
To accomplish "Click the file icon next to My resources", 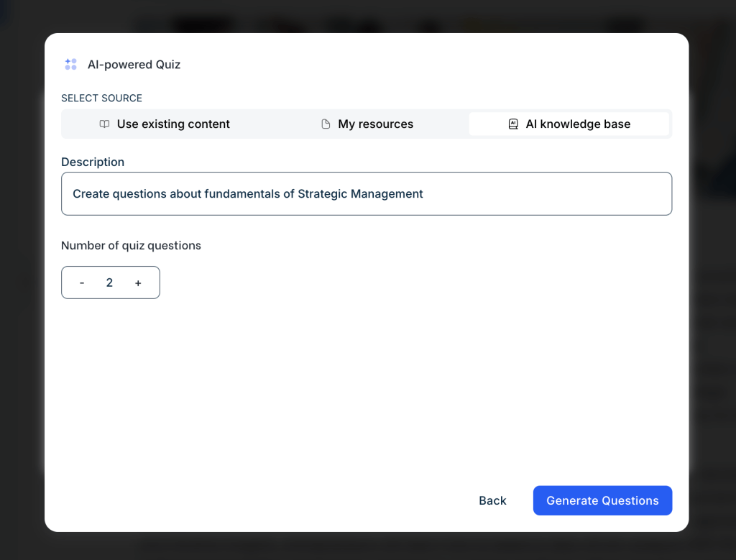I will [326, 124].
